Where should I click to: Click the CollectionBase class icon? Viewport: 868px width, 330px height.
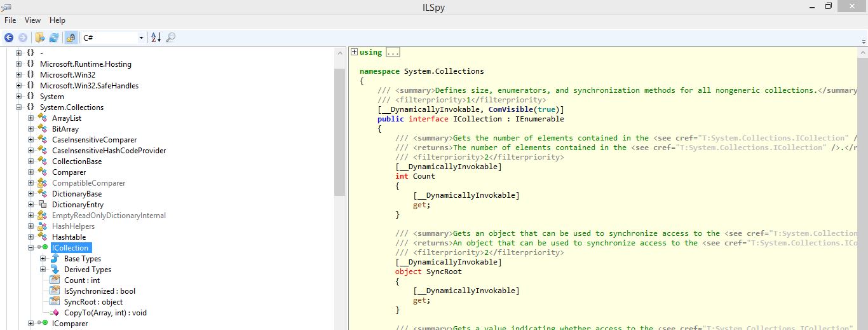(x=43, y=161)
